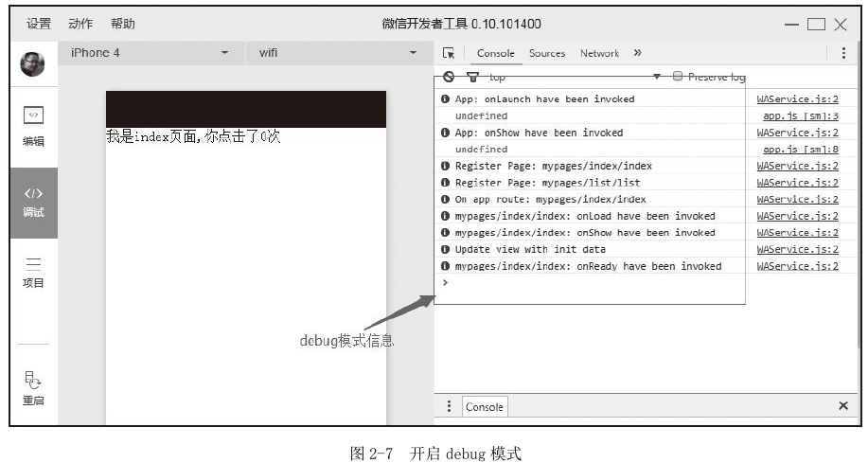Open the app.js [sm]:3 source link
Screen dimensions: 868x463
pyautogui.click(x=801, y=116)
